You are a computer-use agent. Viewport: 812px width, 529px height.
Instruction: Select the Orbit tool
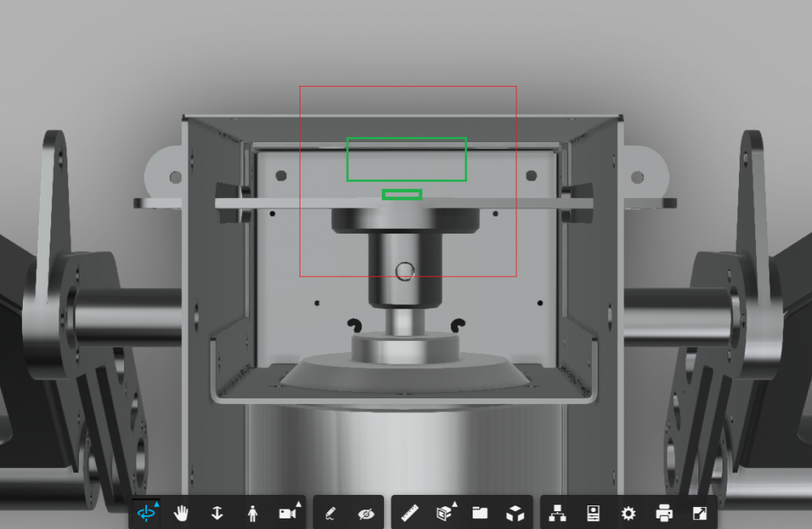(147, 513)
